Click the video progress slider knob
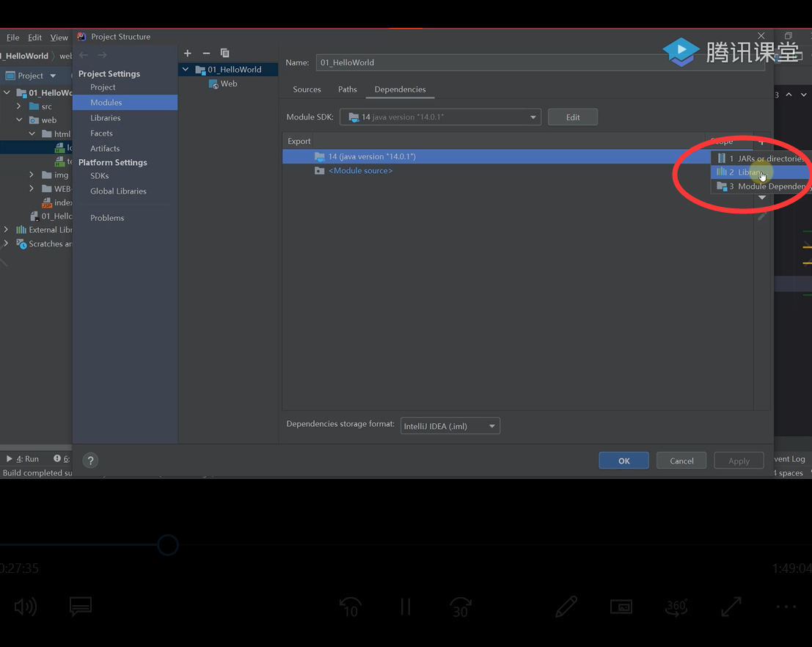812x647 pixels. [168, 545]
